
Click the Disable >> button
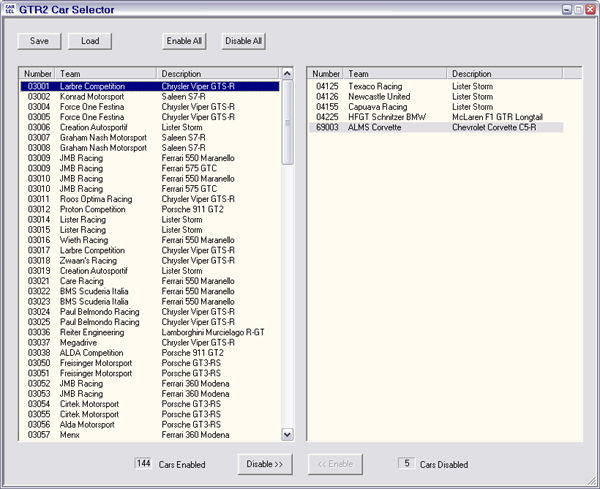click(265, 464)
